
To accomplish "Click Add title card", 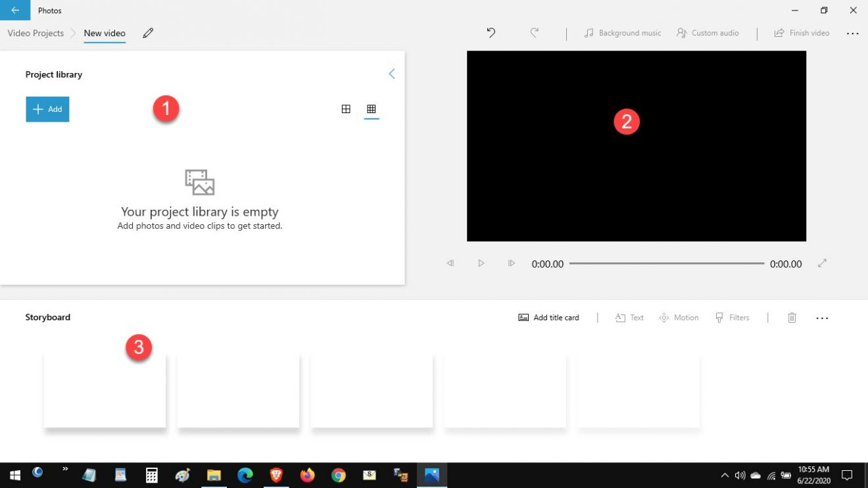I will 549,318.
